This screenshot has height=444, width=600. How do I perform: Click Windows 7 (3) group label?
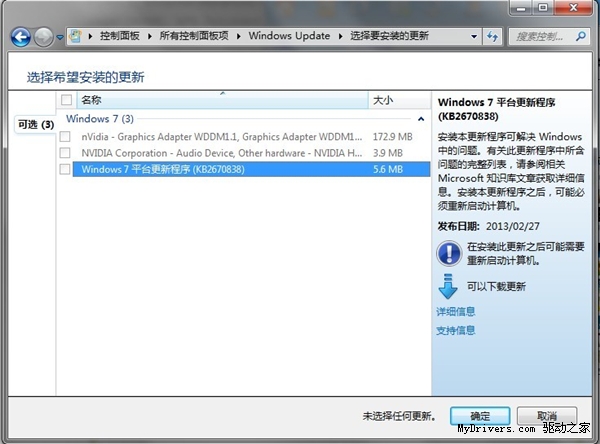(100, 119)
